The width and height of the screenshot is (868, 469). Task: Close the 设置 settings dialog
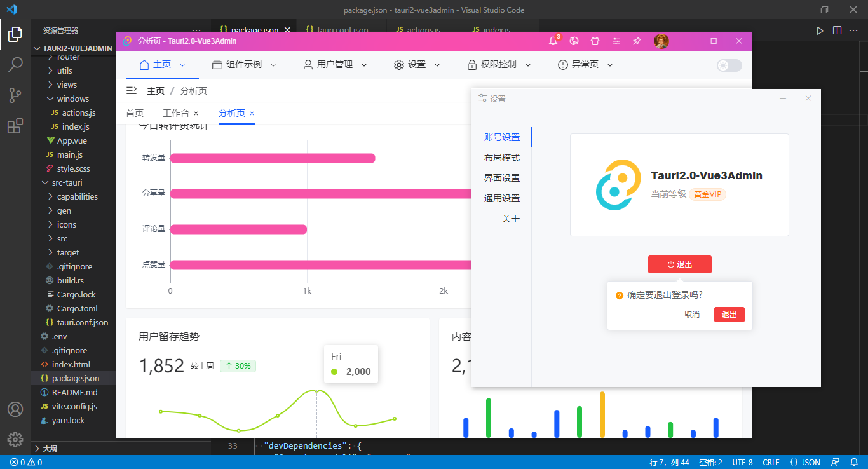pyautogui.click(x=808, y=98)
